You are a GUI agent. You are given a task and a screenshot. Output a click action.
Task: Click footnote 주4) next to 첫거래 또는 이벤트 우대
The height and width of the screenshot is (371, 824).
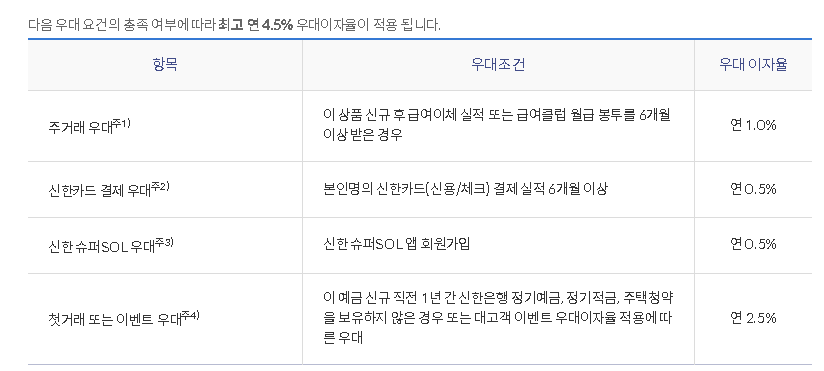(190, 316)
